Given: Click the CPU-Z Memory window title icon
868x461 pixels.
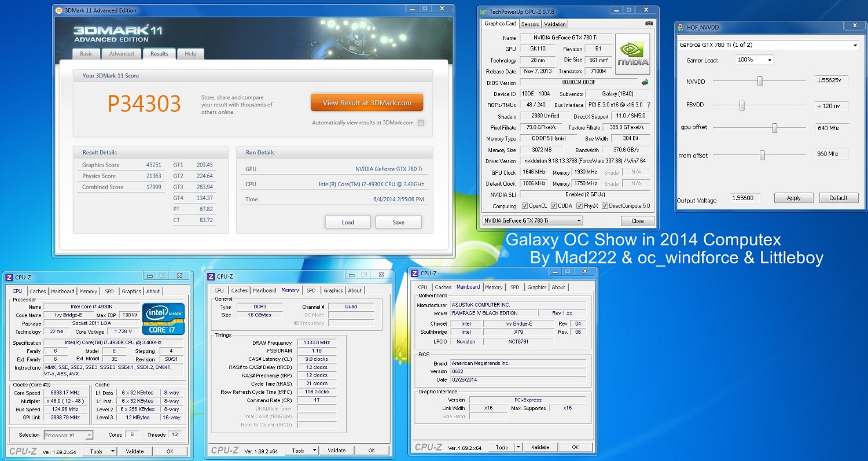Looking at the screenshot, I should click(x=211, y=276).
